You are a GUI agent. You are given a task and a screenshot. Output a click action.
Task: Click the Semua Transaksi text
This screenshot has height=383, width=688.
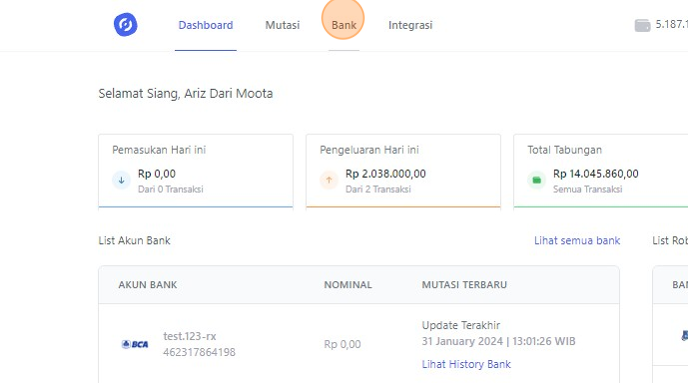point(588,189)
